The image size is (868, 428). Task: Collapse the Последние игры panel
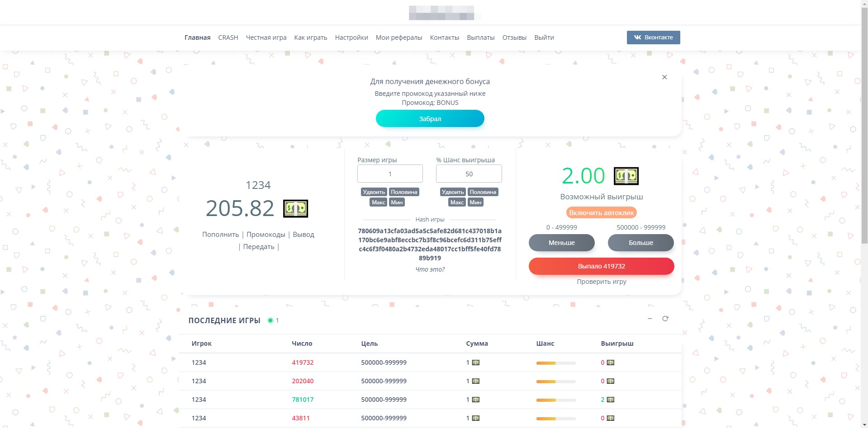pyautogui.click(x=650, y=319)
